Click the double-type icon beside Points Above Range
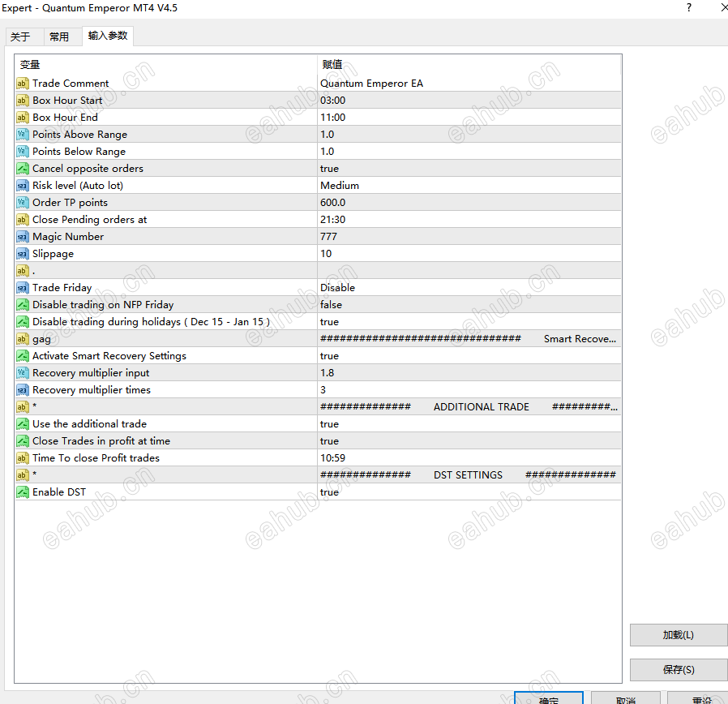Viewport: 728px width, 704px height. click(x=22, y=135)
